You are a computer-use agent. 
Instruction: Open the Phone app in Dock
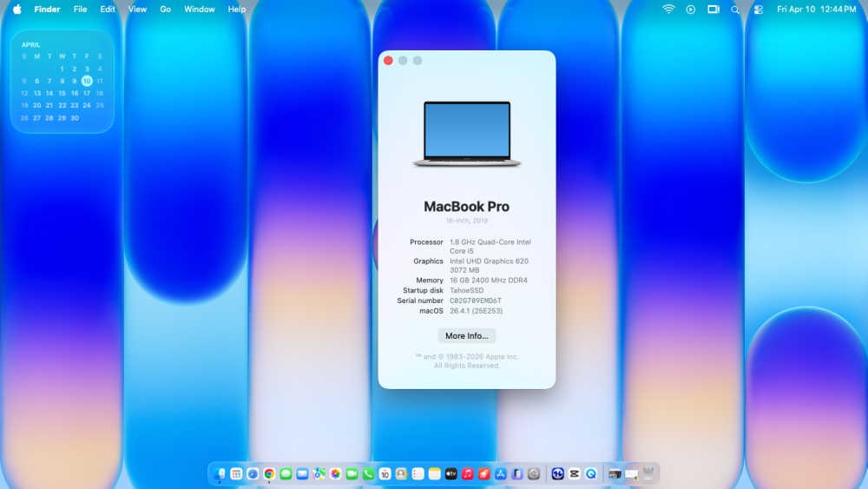369,473
